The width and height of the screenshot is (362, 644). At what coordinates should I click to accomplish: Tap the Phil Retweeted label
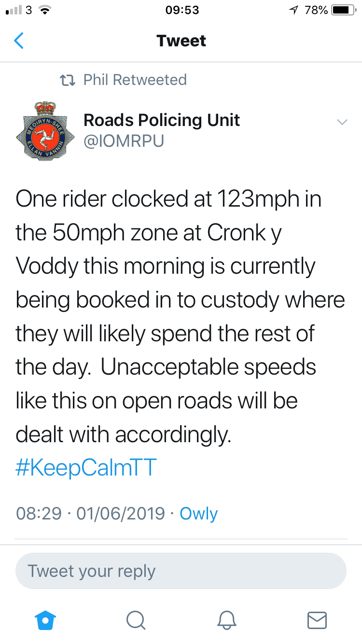point(135,80)
